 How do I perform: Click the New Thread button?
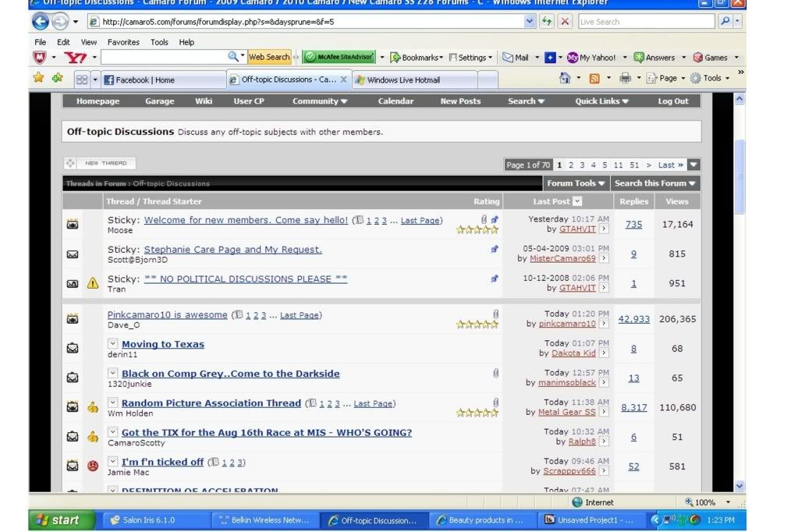tap(100, 163)
